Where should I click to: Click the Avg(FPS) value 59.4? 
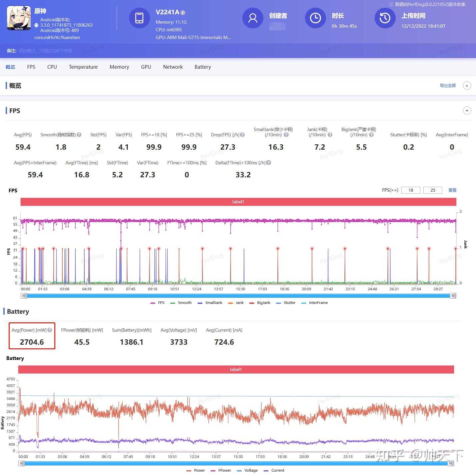coord(23,147)
